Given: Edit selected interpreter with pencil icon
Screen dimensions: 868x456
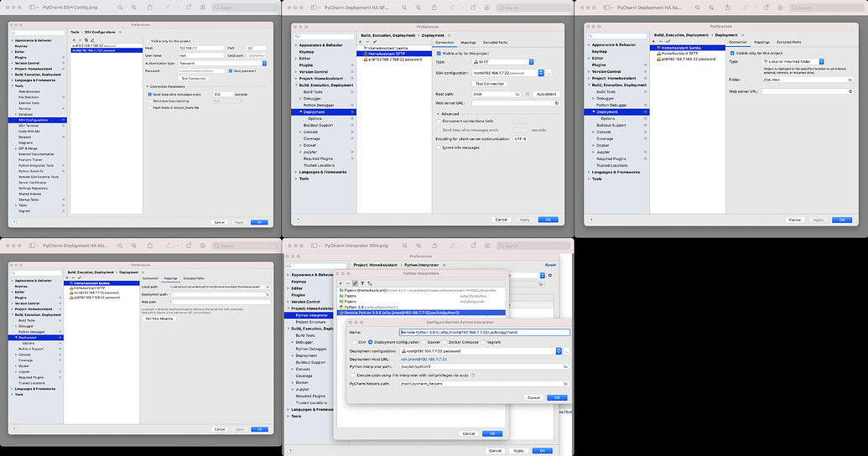Looking at the screenshot, I should pos(355,283).
